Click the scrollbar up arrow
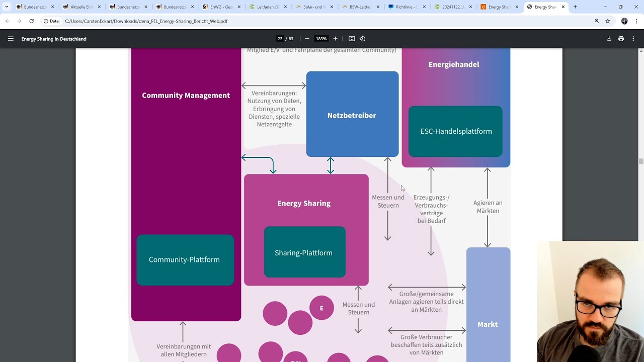 click(x=640, y=51)
